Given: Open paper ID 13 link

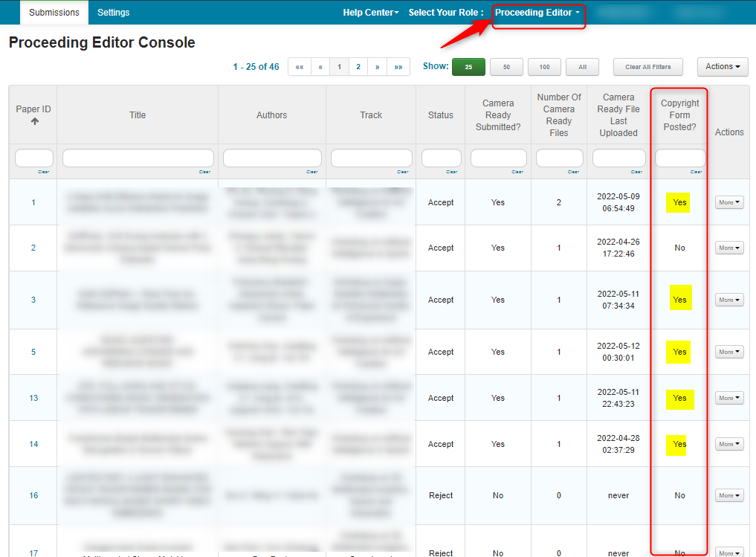Looking at the screenshot, I should (33, 398).
